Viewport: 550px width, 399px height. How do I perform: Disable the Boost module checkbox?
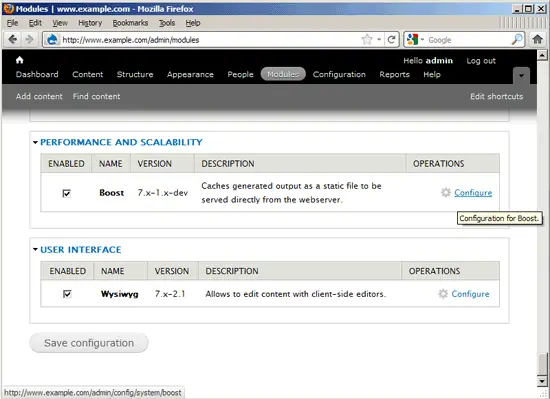[66, 193]
